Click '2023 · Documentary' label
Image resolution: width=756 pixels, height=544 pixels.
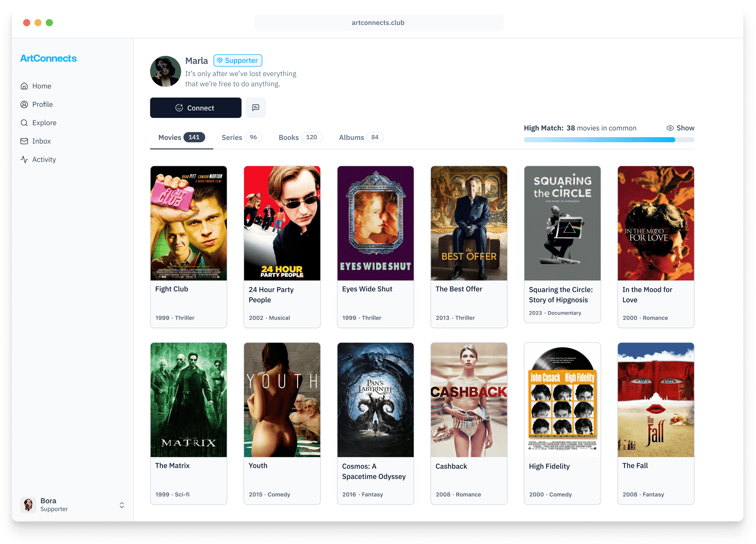pyautogui.click(x=555, y=313)
